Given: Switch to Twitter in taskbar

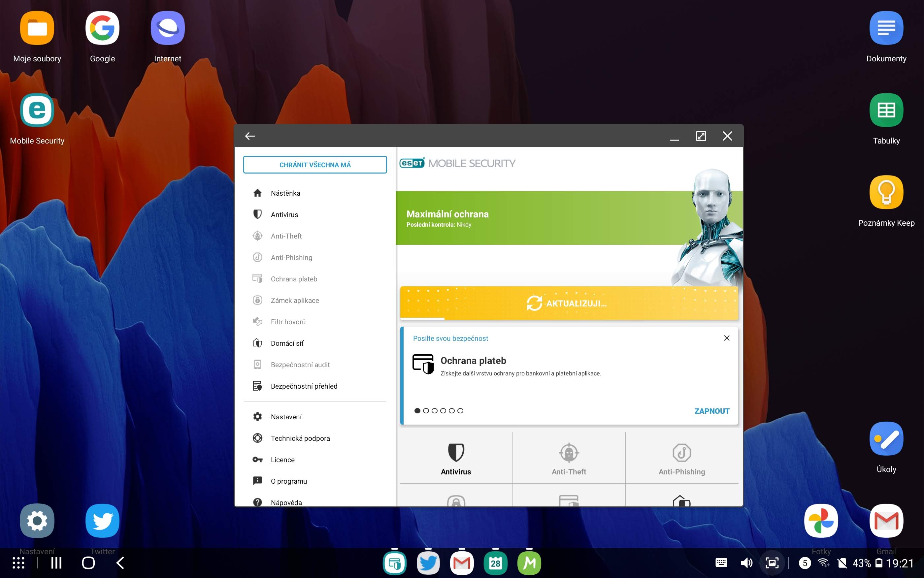Looking at the screenshot, I should [x=428, y=563].
